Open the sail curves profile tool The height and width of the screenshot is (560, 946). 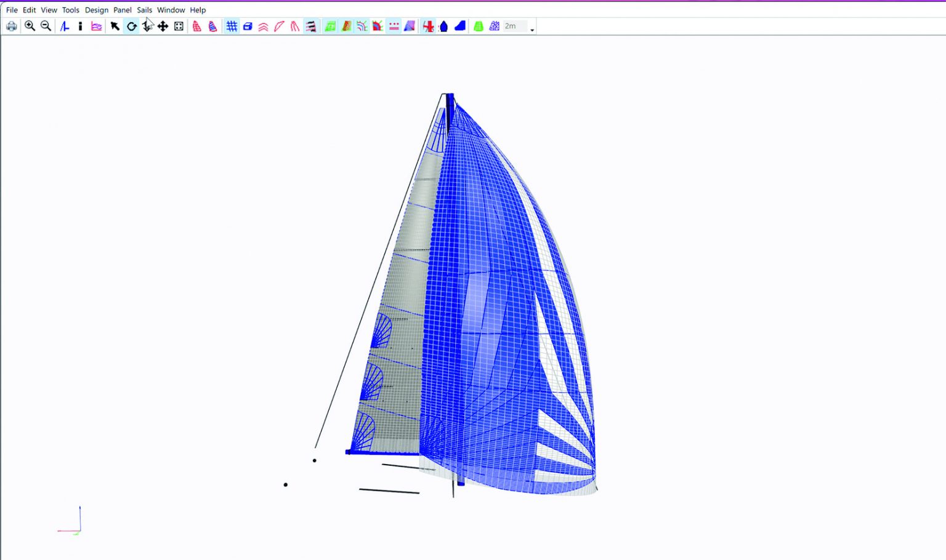96,26
